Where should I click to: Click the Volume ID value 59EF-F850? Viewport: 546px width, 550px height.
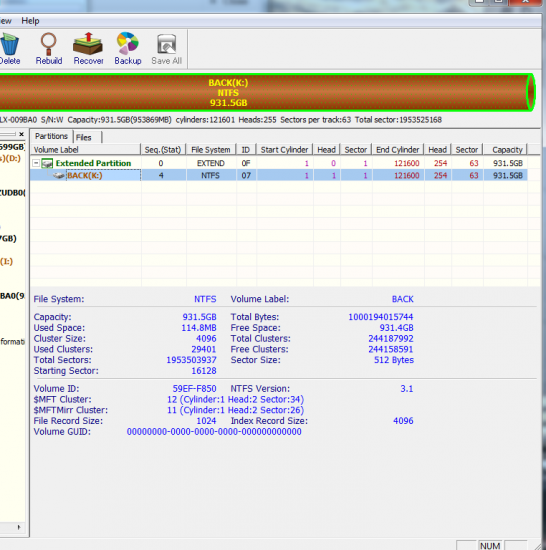[x=194, y=389]
